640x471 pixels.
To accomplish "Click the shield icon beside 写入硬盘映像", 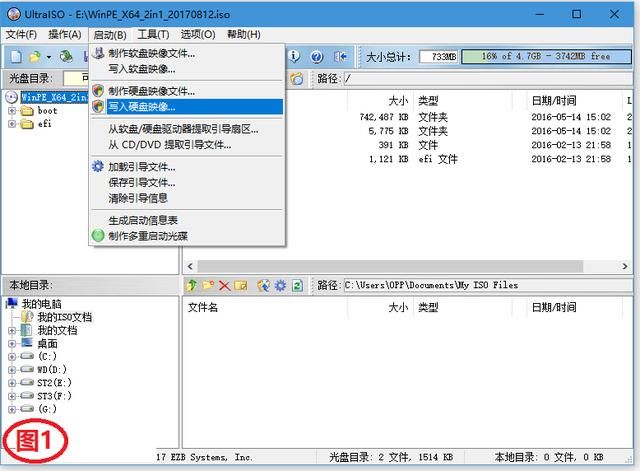I will click(x=98, y=106).
